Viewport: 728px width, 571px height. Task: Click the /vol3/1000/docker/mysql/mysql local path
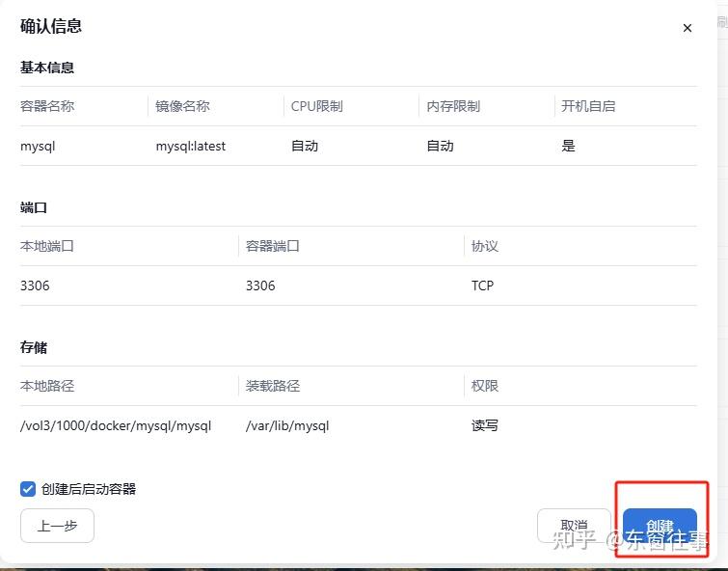point(115,425)
